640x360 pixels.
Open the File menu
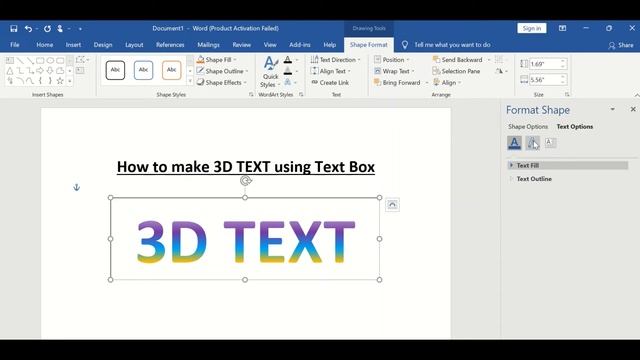click(15, 45)
